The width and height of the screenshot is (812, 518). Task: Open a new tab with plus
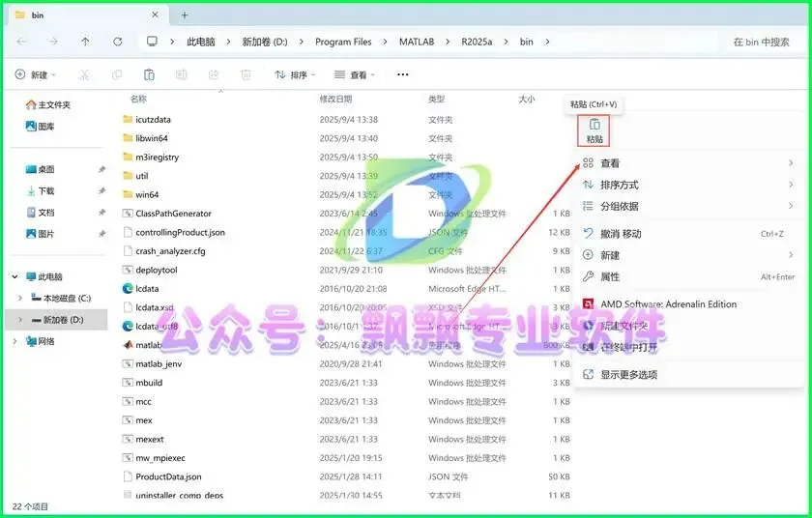185,15
